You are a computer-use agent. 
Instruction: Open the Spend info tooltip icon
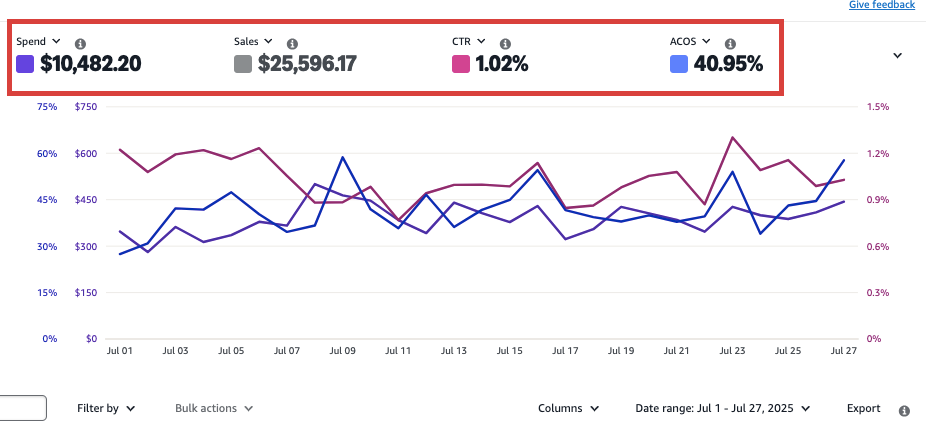[x=81, y=44]
